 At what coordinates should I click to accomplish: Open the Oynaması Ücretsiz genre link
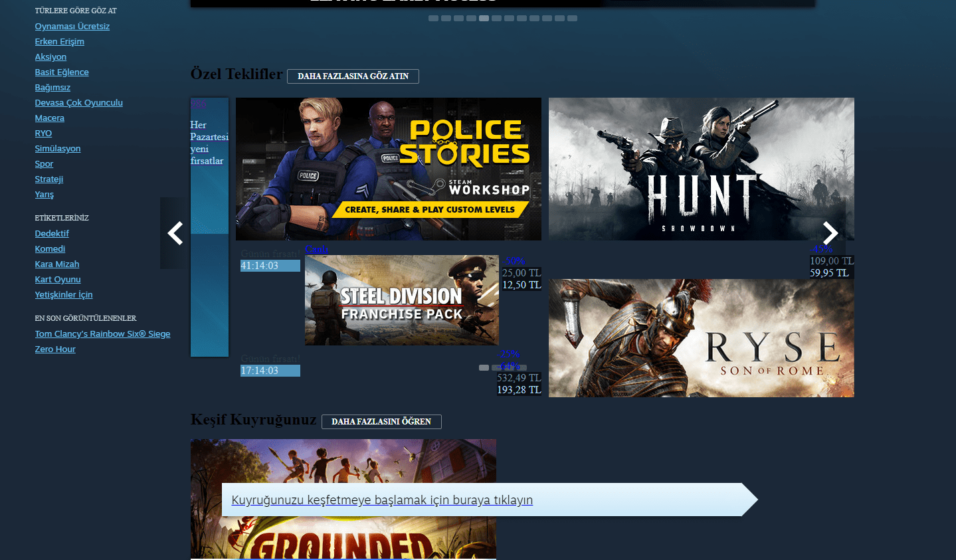[72, 27]
